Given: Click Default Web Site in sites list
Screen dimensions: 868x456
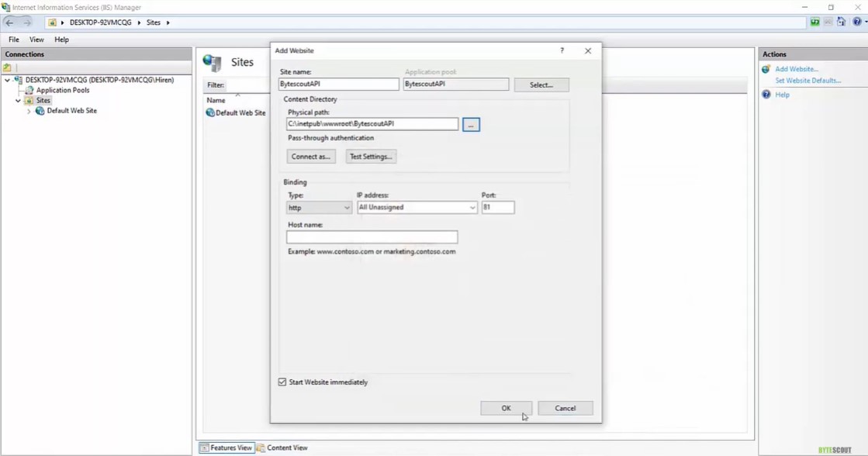Looking at the screenshot, I should click(240, 113).
